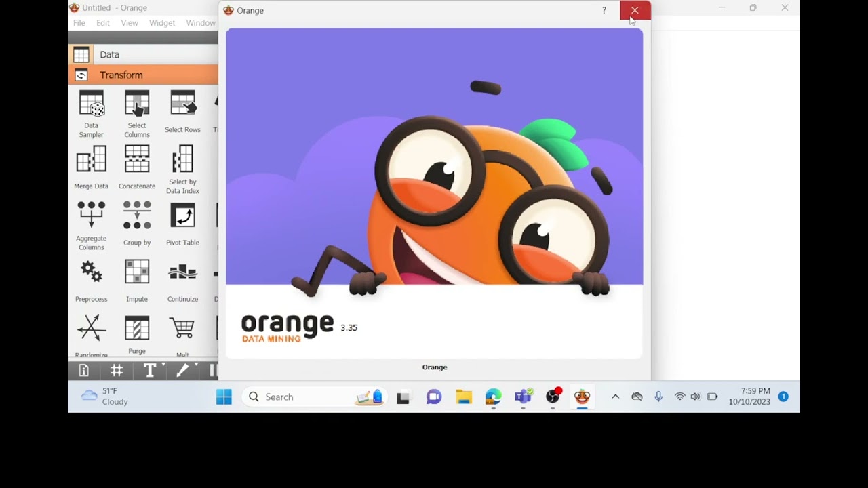The width and height of the screenshot is (868, 488).
Task: Add the Concatenate widget
Action: click(x=137, y=167)
